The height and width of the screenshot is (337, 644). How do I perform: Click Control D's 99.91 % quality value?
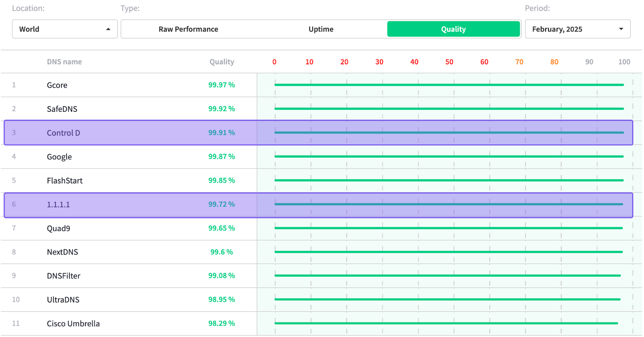[222, 132]
